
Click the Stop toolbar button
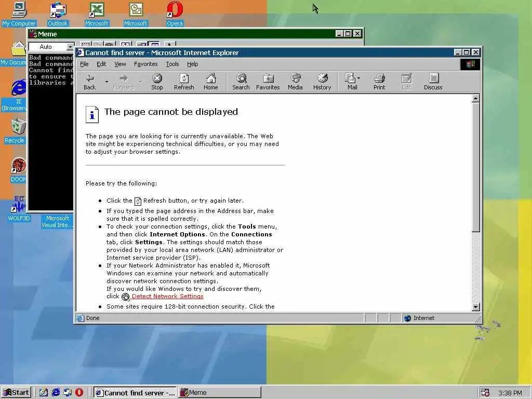tap(157, 82)
